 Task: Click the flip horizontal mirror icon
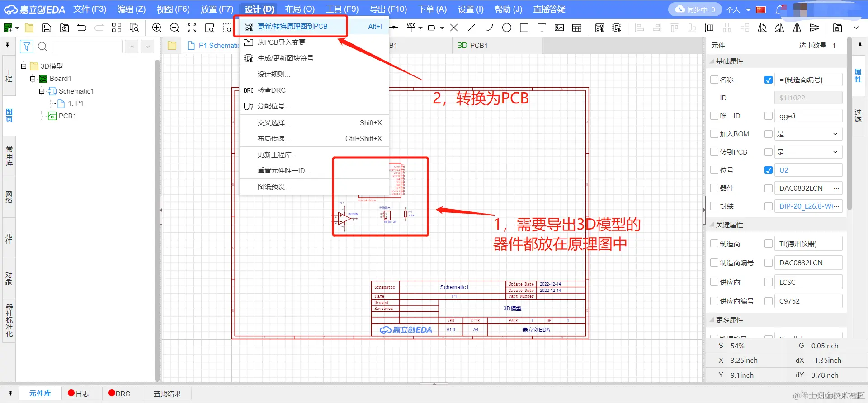coord(797,28)
